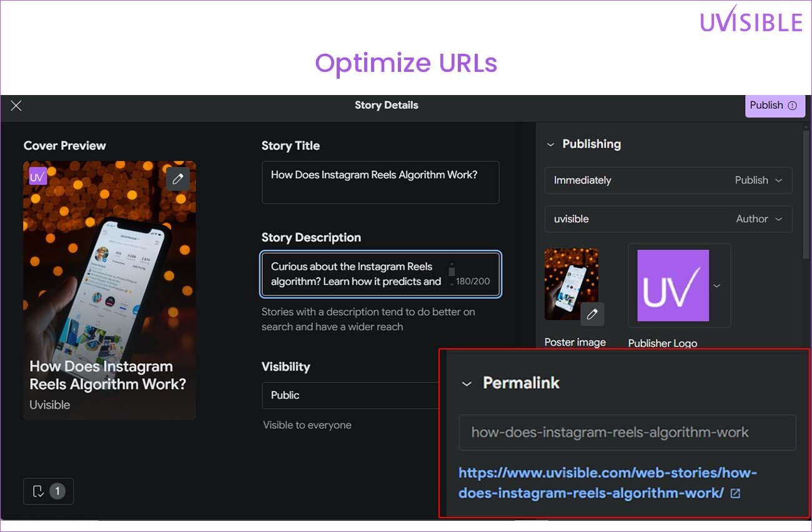Edit the poster image pencil icon
The image size is (812, 532).
(592, 314)
